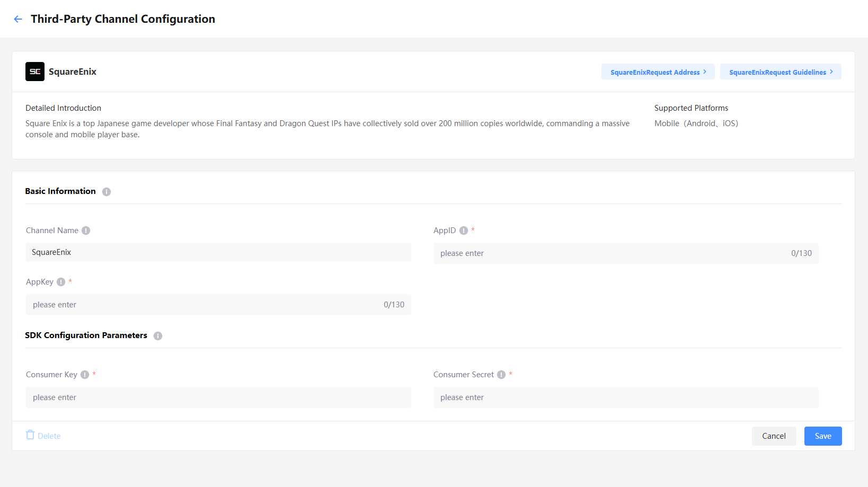Click the AppKey 0/130 character counter
This screenshot has width=868, height=487.
[x=394, y=305]
